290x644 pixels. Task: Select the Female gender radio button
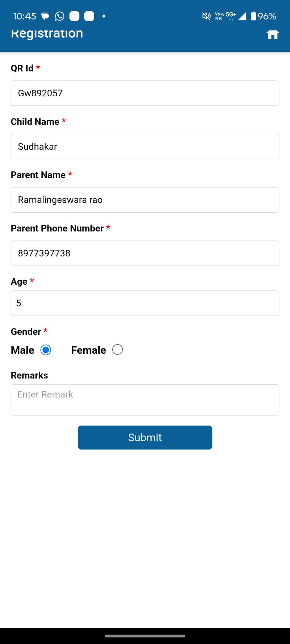click(x=117, y=350)
